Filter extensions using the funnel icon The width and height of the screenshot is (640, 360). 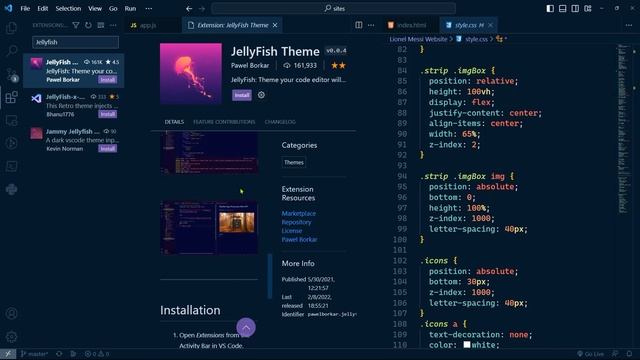[x=76, y=25]
